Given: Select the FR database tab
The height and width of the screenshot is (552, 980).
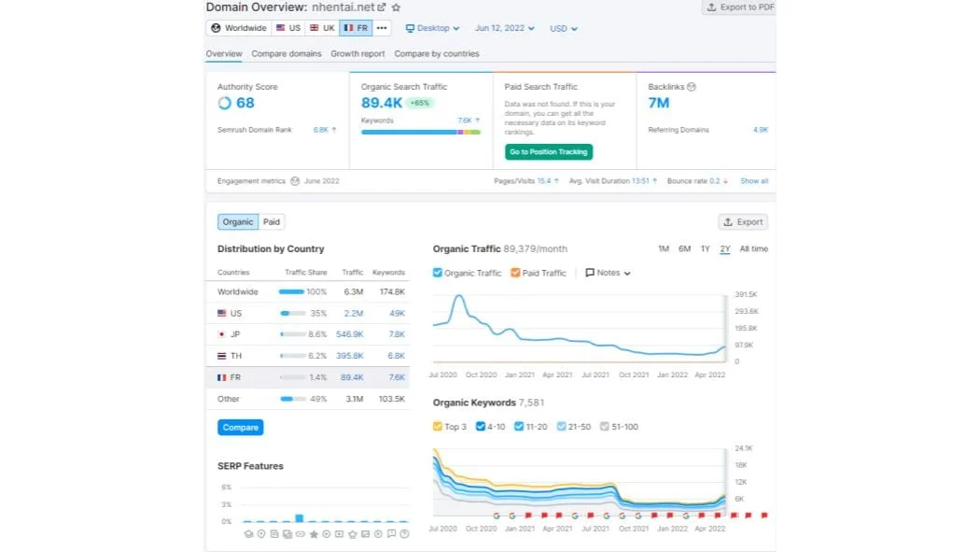Looking at the screenshot, I should pyautogui.click(x=356, y=28).
